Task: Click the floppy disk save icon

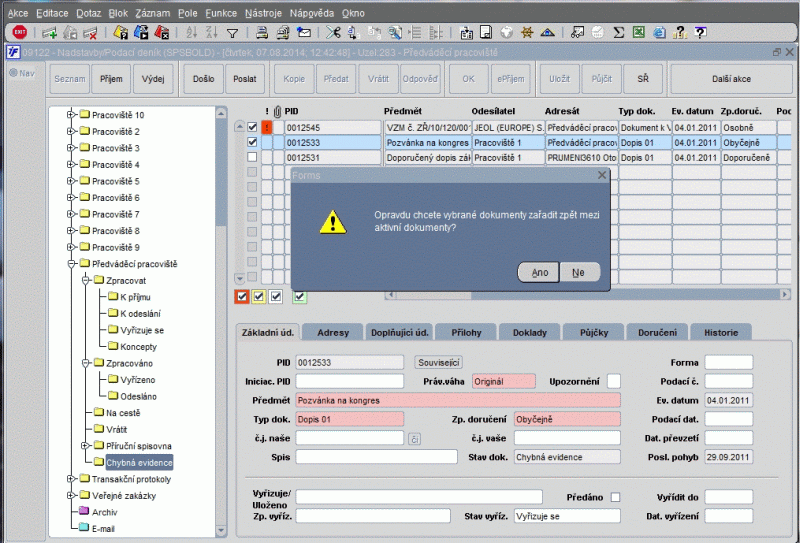Action: [x=486, y=33]
